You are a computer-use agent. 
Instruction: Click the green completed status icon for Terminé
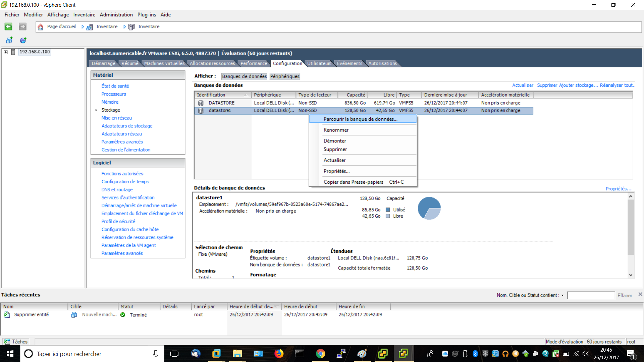[x=123, y=315]
